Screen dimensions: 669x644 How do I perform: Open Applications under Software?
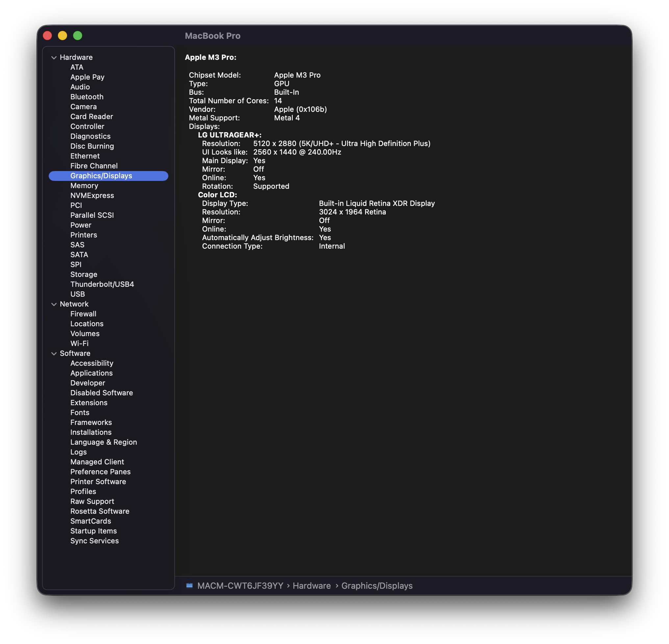click(91, 373)
